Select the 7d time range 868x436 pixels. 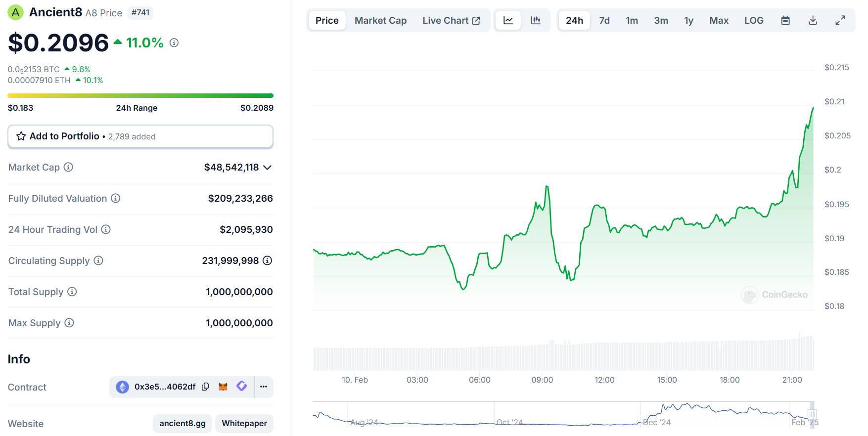pos(604,20)
